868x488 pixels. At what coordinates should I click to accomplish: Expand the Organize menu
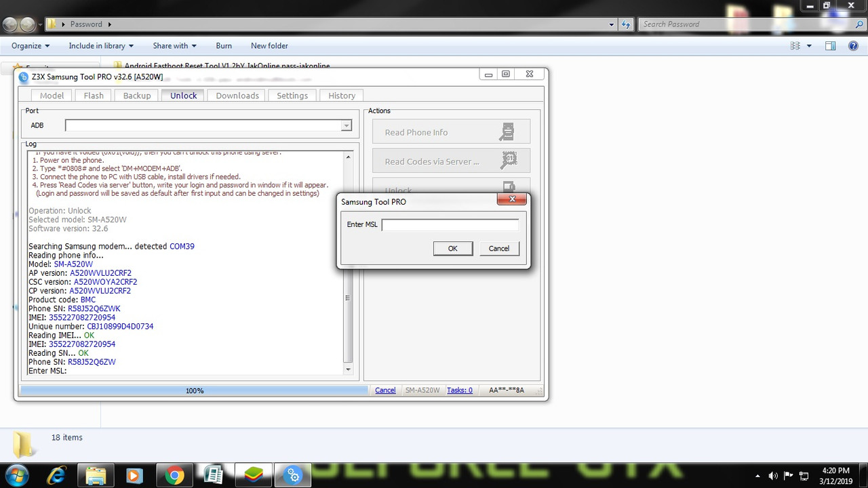[31, 46]
